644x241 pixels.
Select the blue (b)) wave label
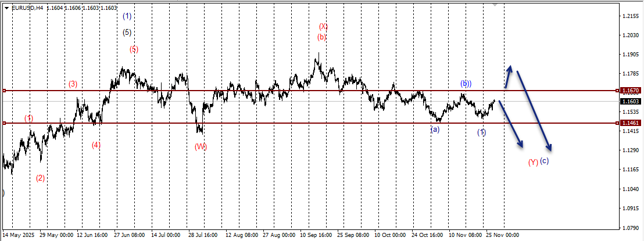pyautogui.click(x=466, y=84)
